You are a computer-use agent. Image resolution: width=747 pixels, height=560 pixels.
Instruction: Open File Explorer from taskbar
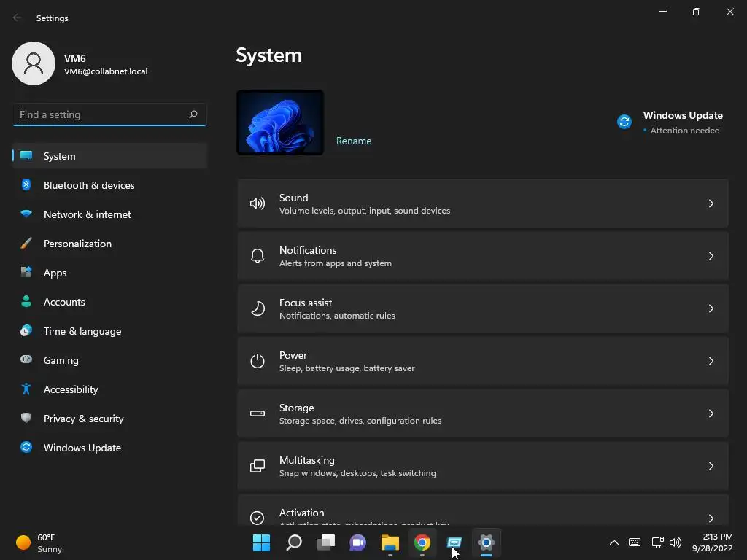coord(390,542)
